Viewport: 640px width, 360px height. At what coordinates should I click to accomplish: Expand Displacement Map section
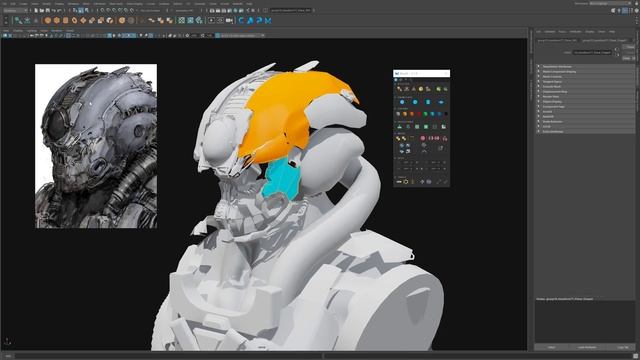click(585, 91)
